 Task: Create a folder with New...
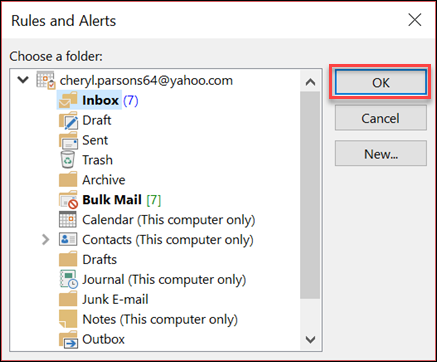click(x=381, y=153)
